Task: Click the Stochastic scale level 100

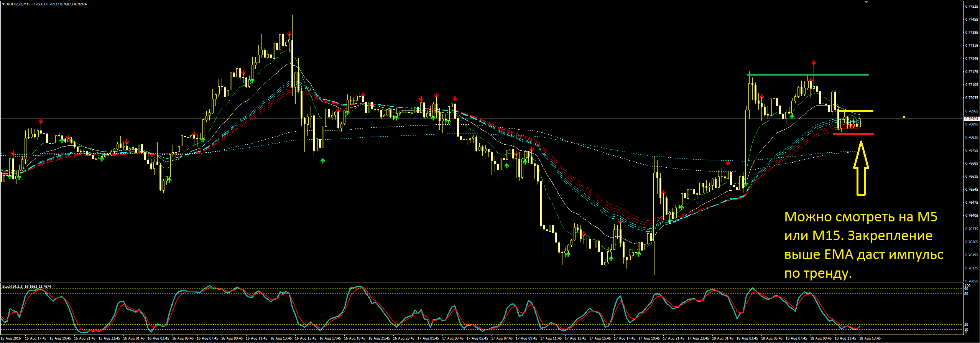Action: (x=967, y=286)
